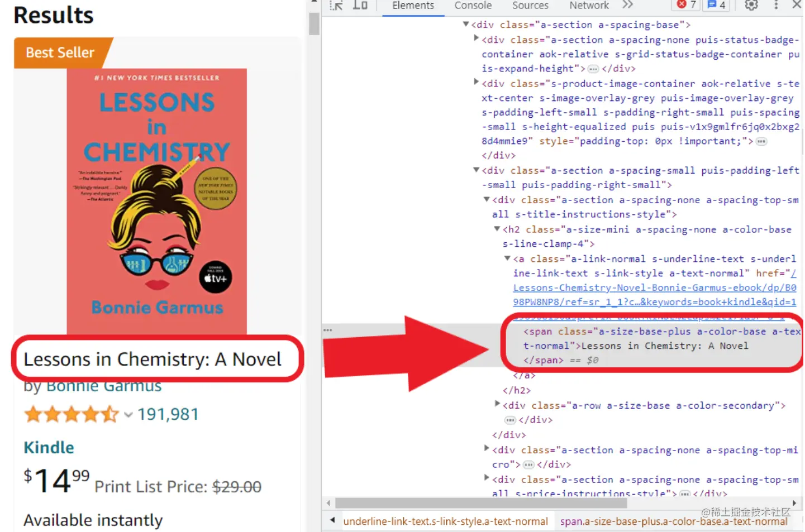The width and height of the screenshot is (805, 532).
Task: Open the 191,981 ratings link
Action: (x=168, y=414)
